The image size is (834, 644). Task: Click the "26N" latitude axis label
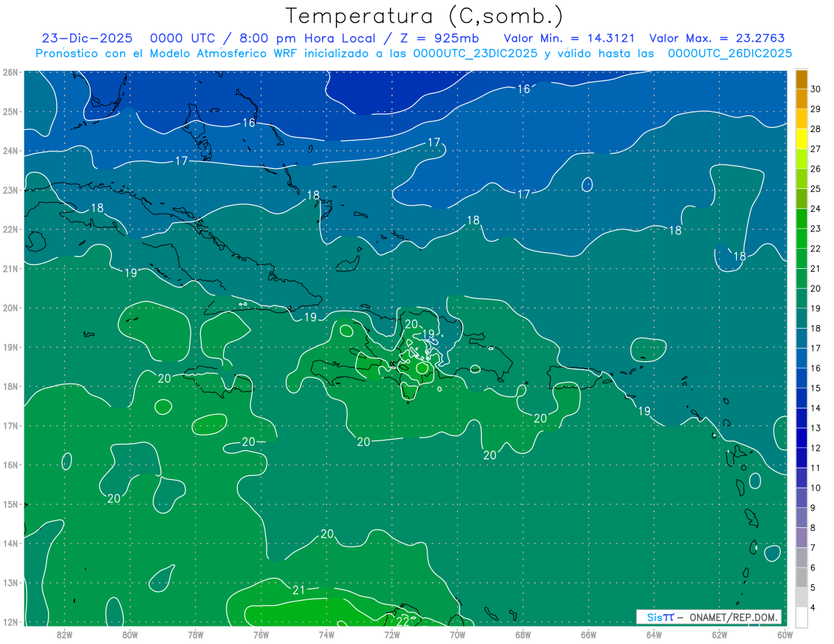[x=10, y=72]
